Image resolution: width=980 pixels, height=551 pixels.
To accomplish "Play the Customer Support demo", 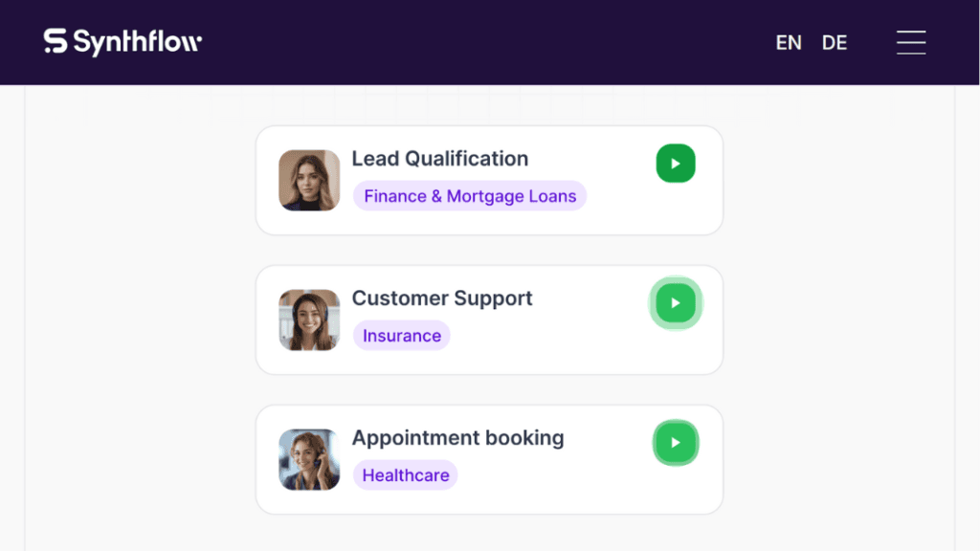I will [676, 303].
